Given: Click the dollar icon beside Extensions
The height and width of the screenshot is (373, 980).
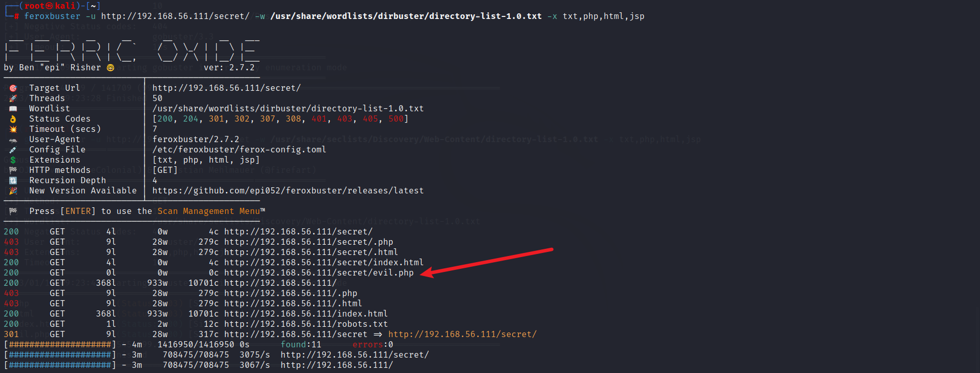Looking at the screenshot, I should [13, 160].
